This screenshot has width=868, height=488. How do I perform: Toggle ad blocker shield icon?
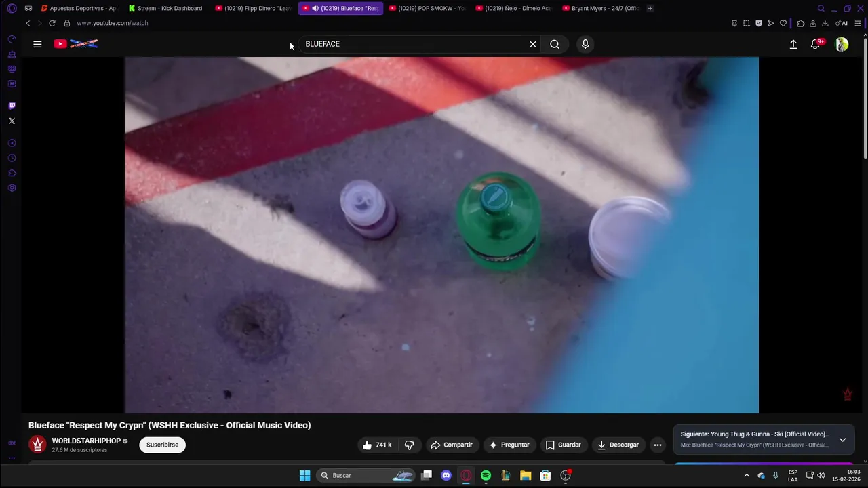(x=759, y=23)
